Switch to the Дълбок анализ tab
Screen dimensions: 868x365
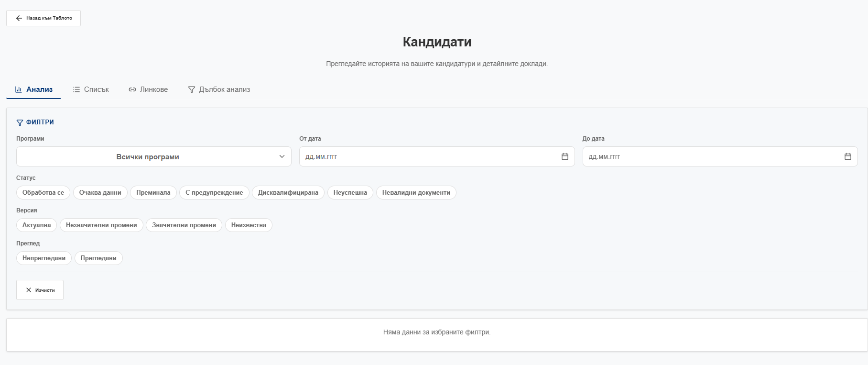(x=219, y=89)
